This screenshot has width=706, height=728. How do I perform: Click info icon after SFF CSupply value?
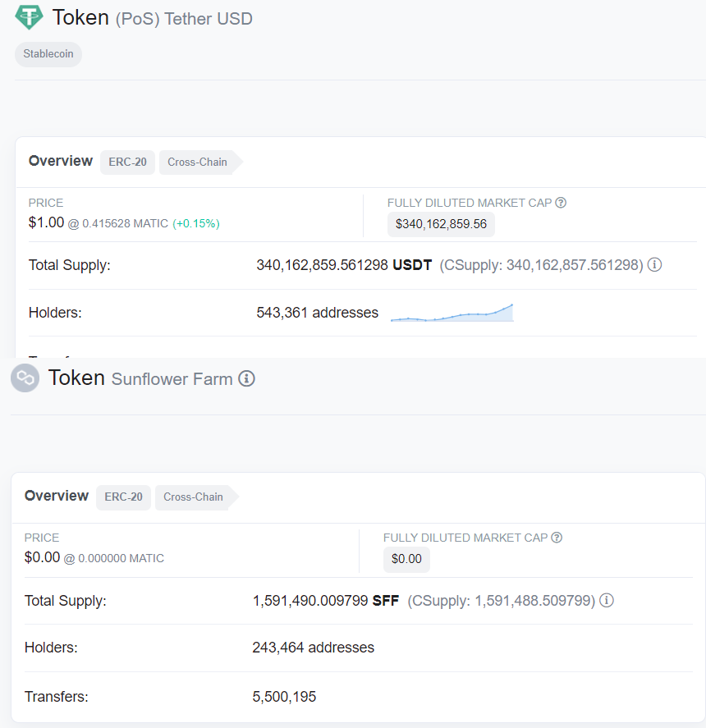click(x=607, y=600)
